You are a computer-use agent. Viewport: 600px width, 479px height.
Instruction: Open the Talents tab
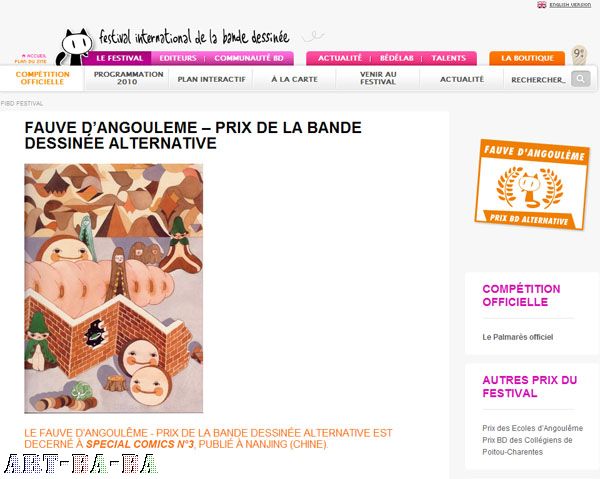tap(449, 58)
